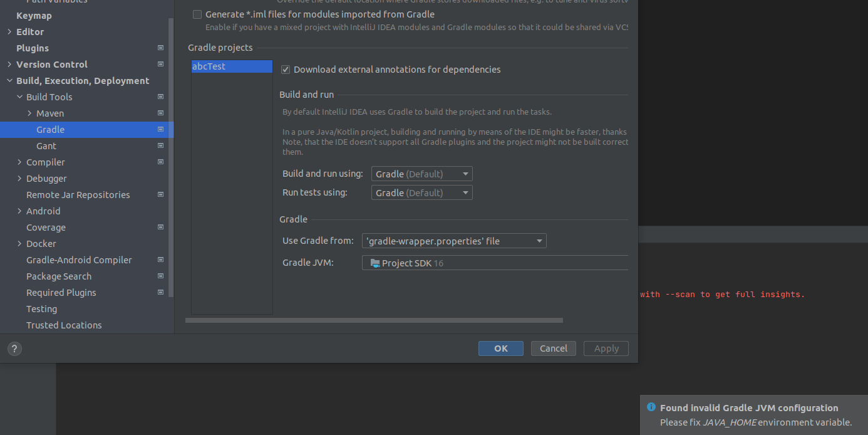Viewport: 868px width, 435px height.
Task: Click the project-level icon beside Package Search
Action: 160,276
